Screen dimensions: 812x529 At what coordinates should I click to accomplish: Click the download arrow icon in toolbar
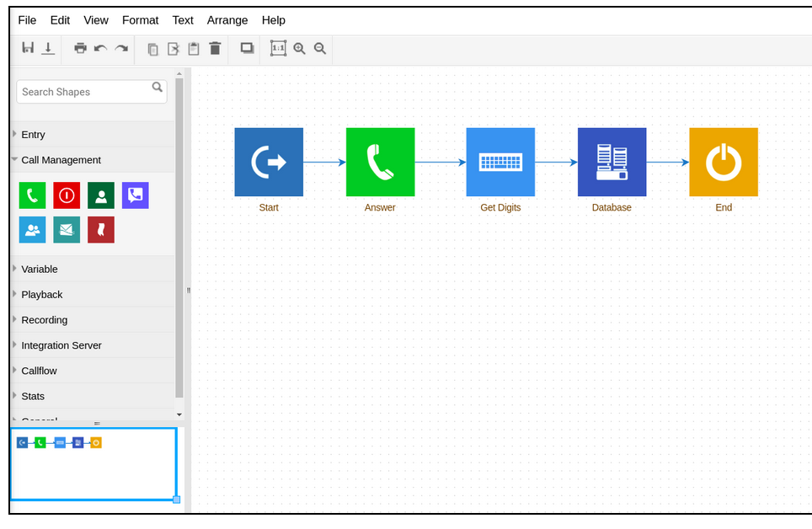click(x=48, y=48)
